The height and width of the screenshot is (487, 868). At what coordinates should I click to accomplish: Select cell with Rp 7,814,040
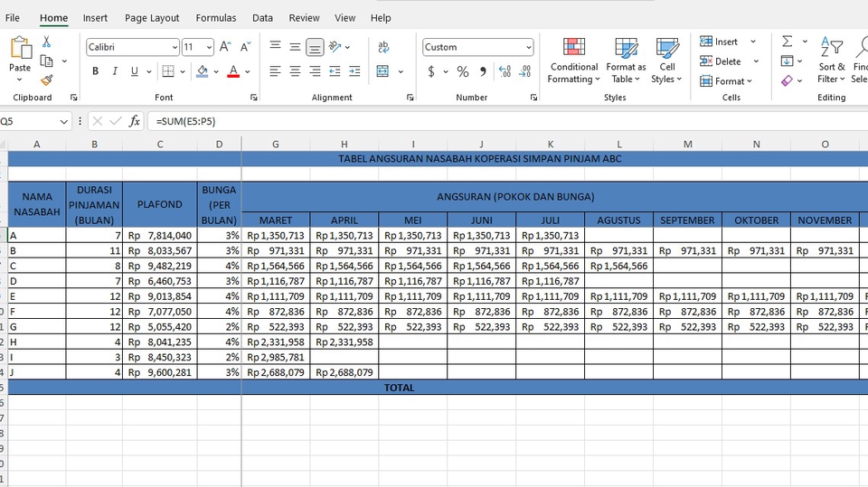click(x=160, y=235)
